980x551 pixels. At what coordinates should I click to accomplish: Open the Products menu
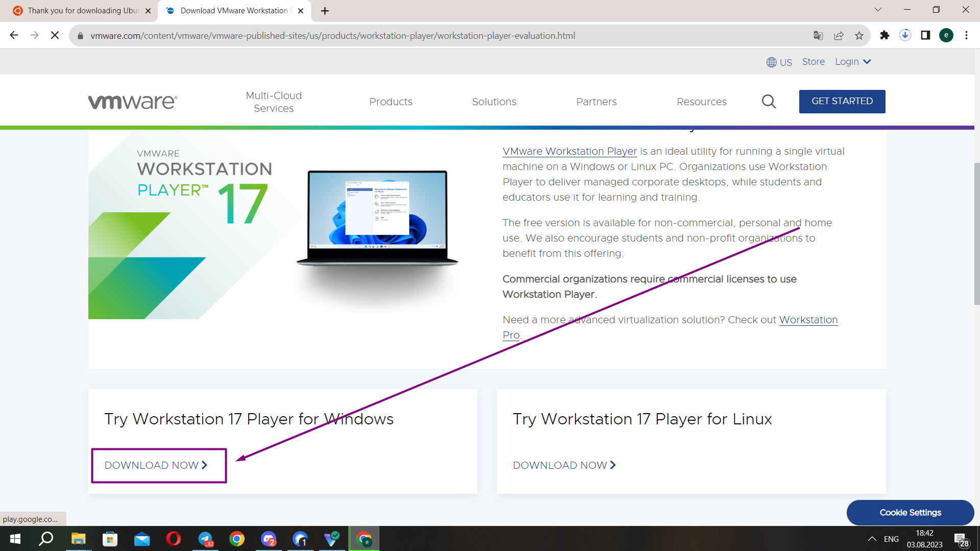coord(391,102)
